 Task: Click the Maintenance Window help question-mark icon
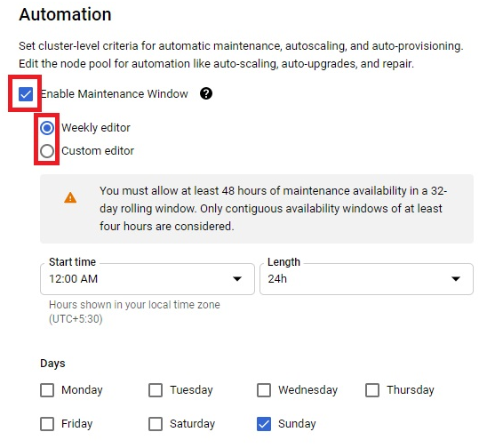[x=206, y=93]
